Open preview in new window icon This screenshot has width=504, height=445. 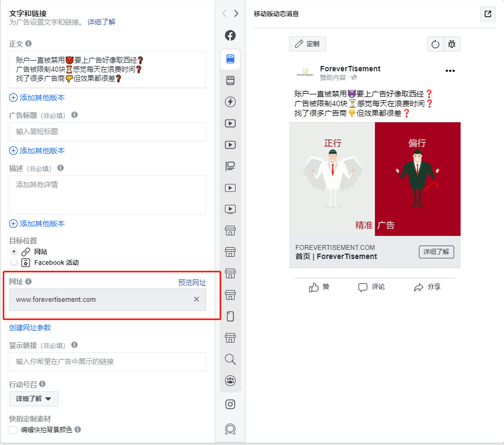[x=487, y=14]
